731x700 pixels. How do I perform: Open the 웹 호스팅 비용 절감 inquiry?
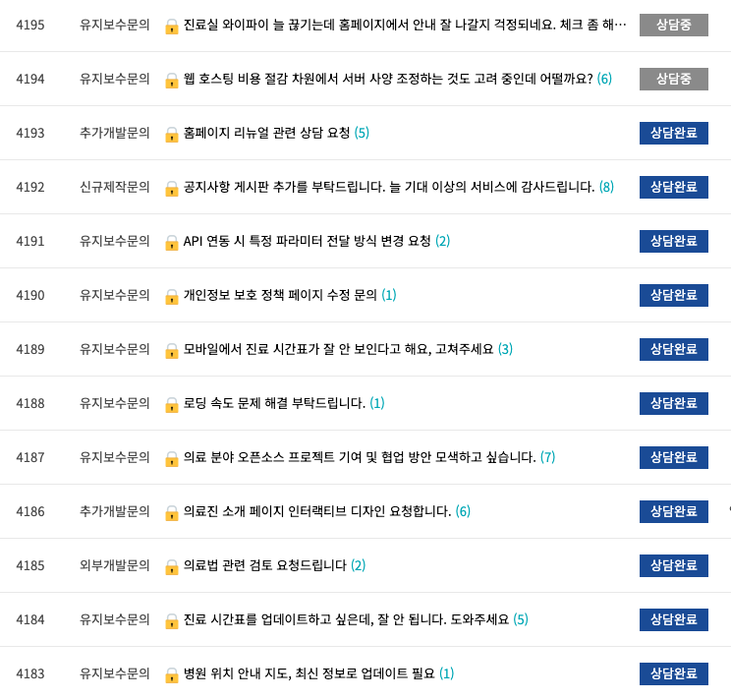click(388, 79)
